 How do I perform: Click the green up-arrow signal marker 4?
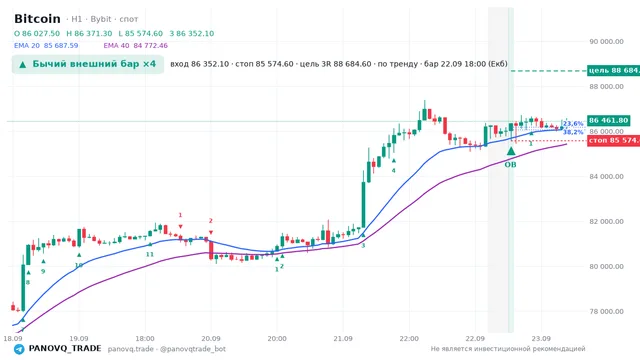point(393,161)
